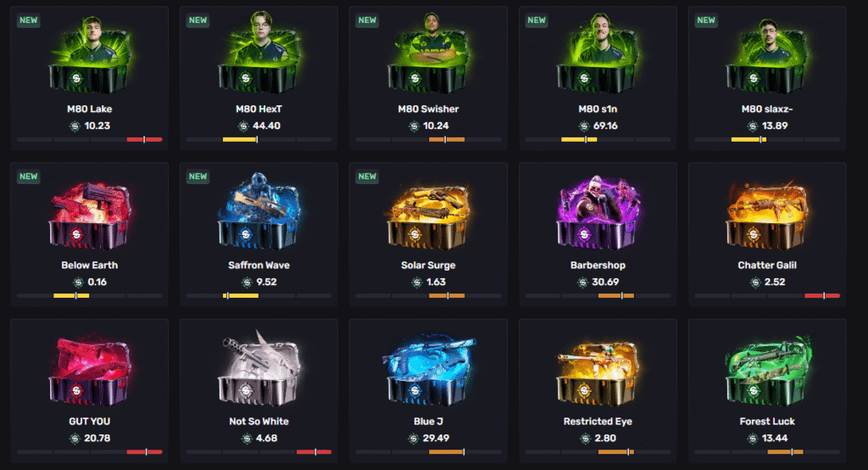Click the Blue J case name
Viewport: 868px width, 470px height.
pos(428,422)
